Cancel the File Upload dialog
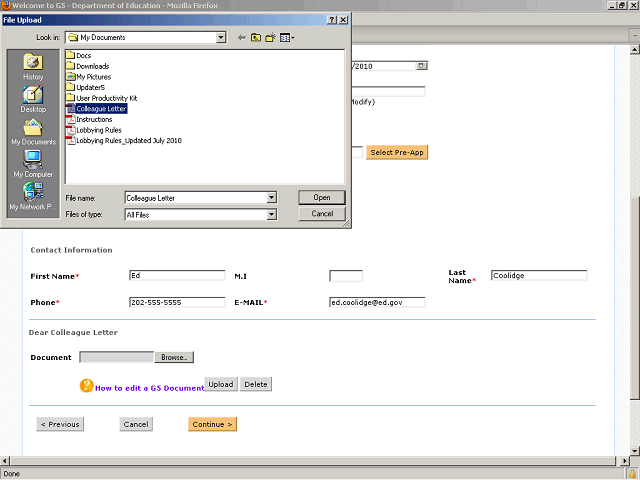The image size is (640, 480). (x=322, y=214)
